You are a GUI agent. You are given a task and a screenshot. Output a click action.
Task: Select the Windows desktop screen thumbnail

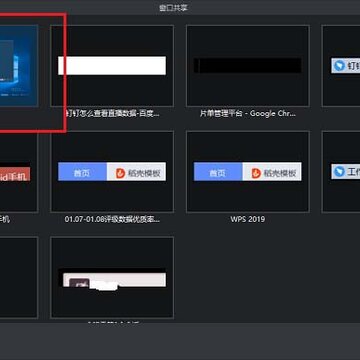19,66
